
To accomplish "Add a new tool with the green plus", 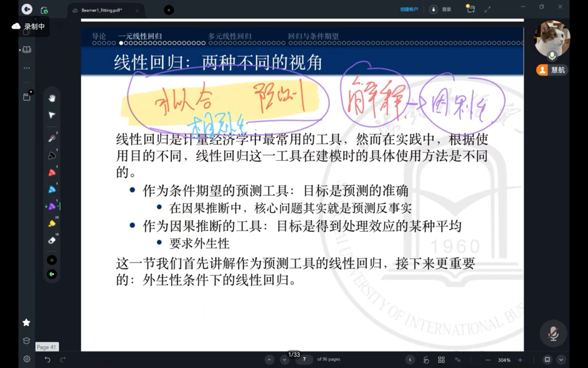I will tap(52, 260).
